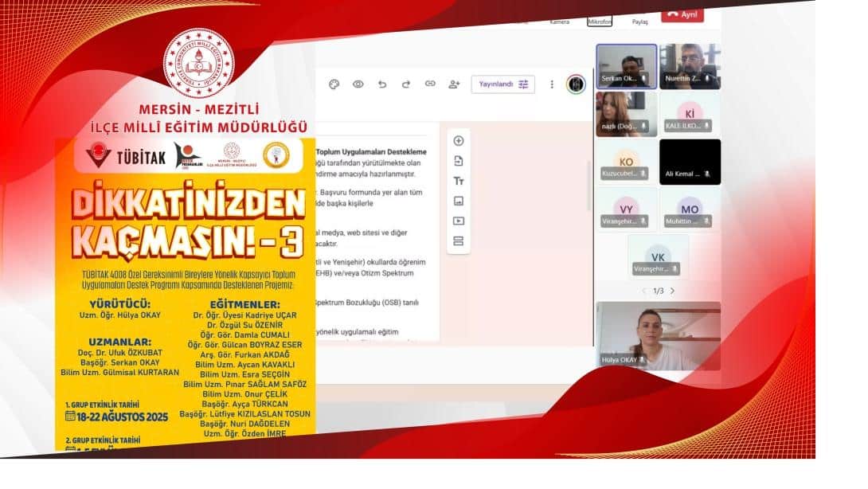Image resolution: width=868 pixels, height=489 pixels.
Task: Copy the form link icon
Action: [430, 84]
